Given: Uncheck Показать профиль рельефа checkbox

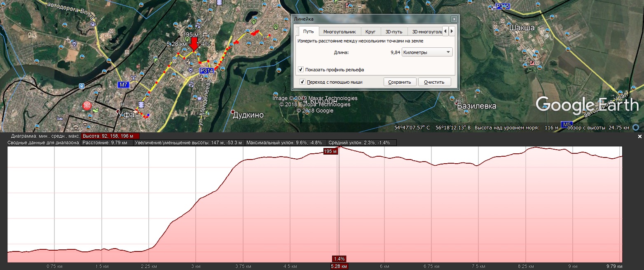Looking at the screenshot, I should click(301, 70).
